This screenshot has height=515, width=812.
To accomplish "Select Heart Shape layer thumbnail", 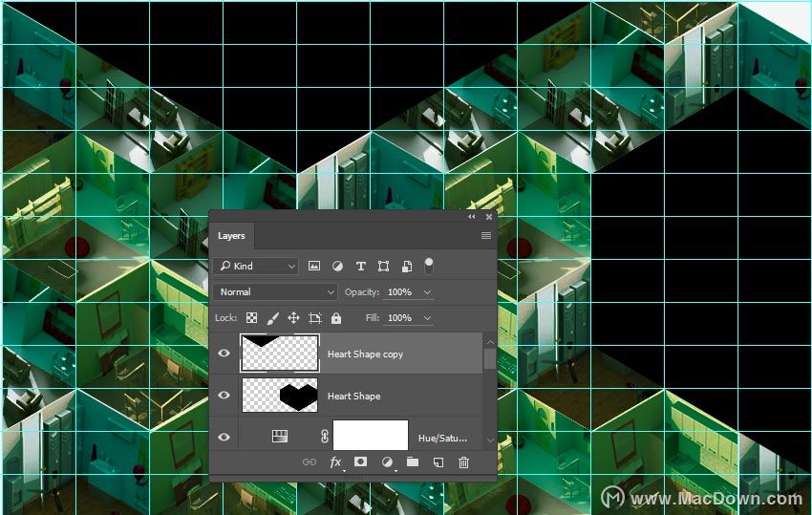I will (x=280, y=395).
